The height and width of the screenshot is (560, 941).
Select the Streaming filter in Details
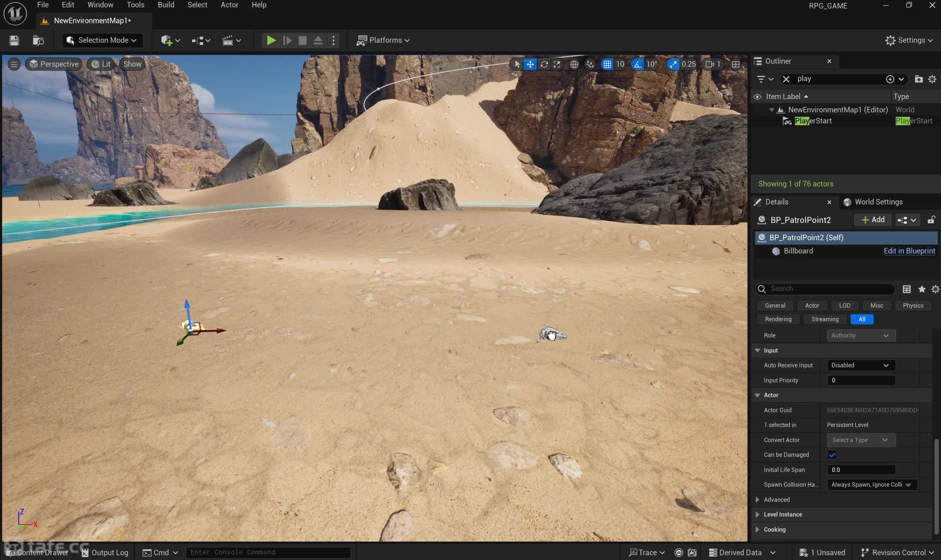coord(825,319)
